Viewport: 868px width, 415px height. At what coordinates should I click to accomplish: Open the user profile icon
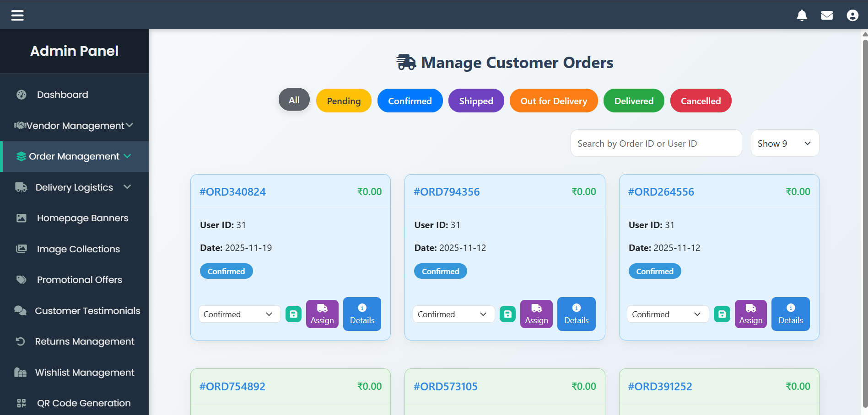tap(852, 16)
